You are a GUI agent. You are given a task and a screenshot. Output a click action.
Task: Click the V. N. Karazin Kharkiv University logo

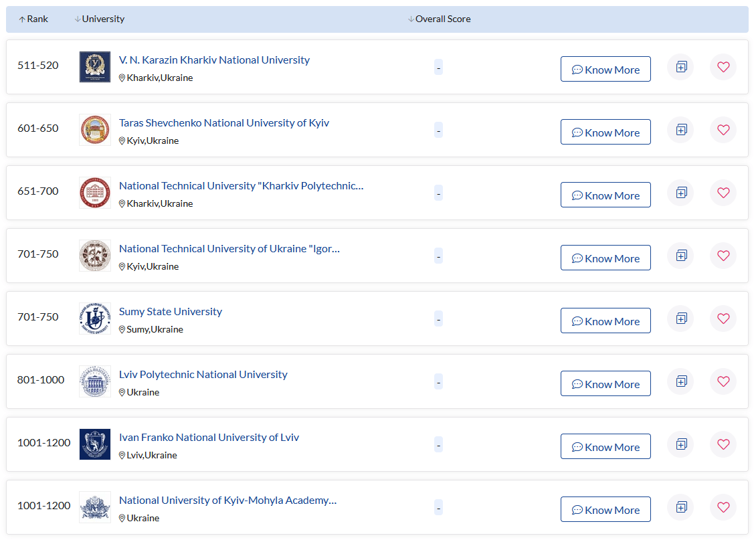(95, 67)
